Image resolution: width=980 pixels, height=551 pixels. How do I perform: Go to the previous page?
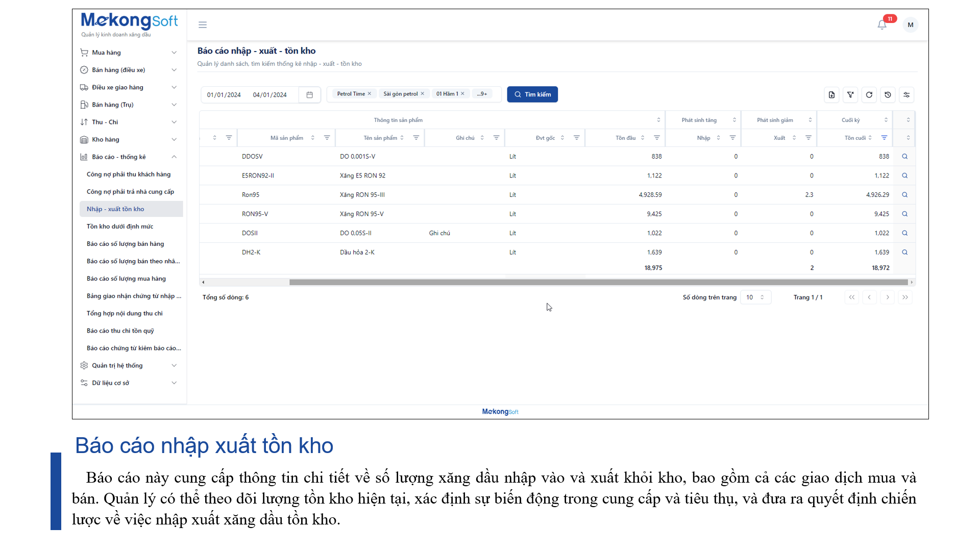tap(869, 297)
